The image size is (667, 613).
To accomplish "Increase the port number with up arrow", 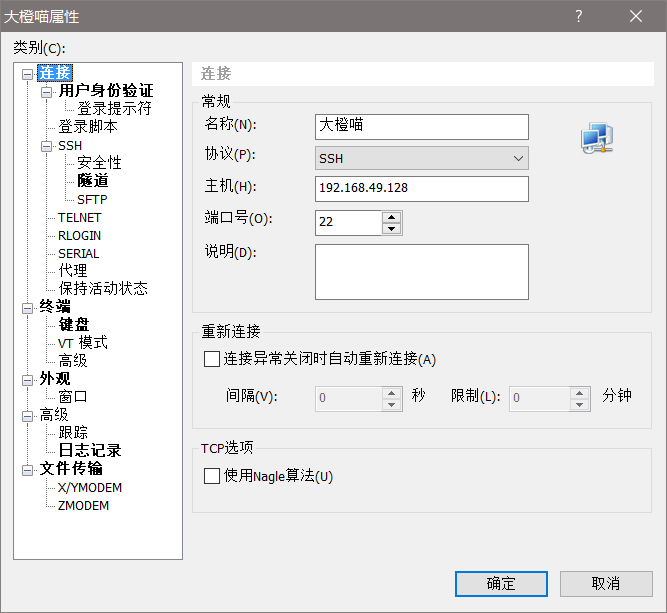I will coord(391,217).
